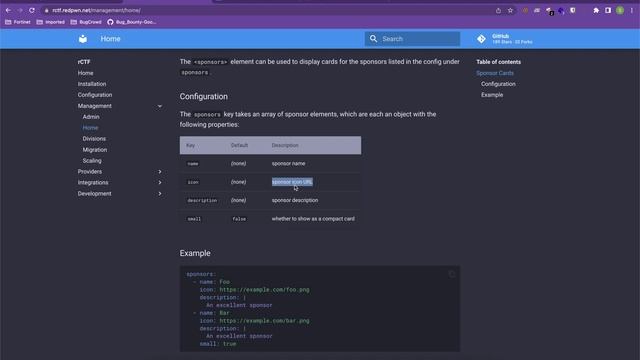Click the rCTF sidebar title

pyautogui.click(x=84, y=62)
